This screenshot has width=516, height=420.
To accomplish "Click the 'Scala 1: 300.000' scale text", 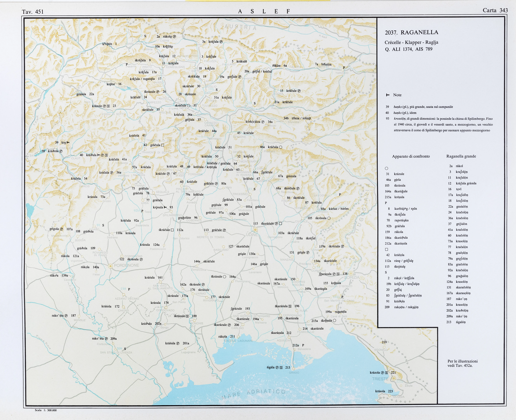I will coord(46,410).
